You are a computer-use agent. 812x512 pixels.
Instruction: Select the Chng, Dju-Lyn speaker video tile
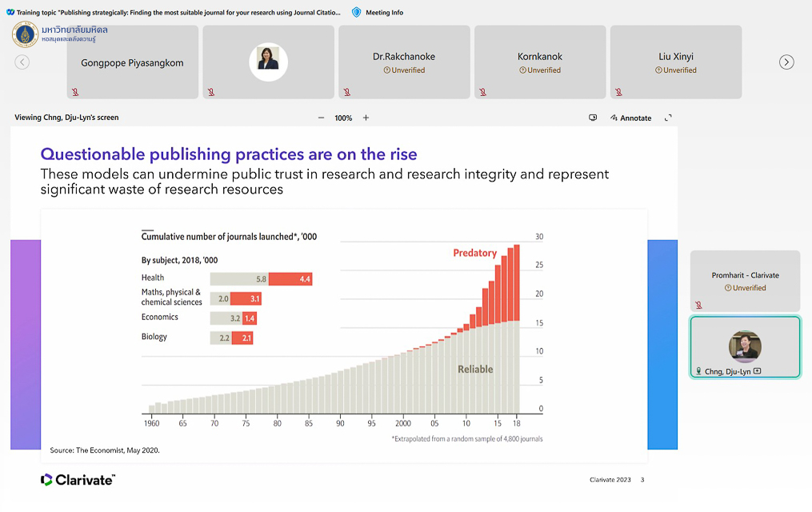tap(745, 346)
